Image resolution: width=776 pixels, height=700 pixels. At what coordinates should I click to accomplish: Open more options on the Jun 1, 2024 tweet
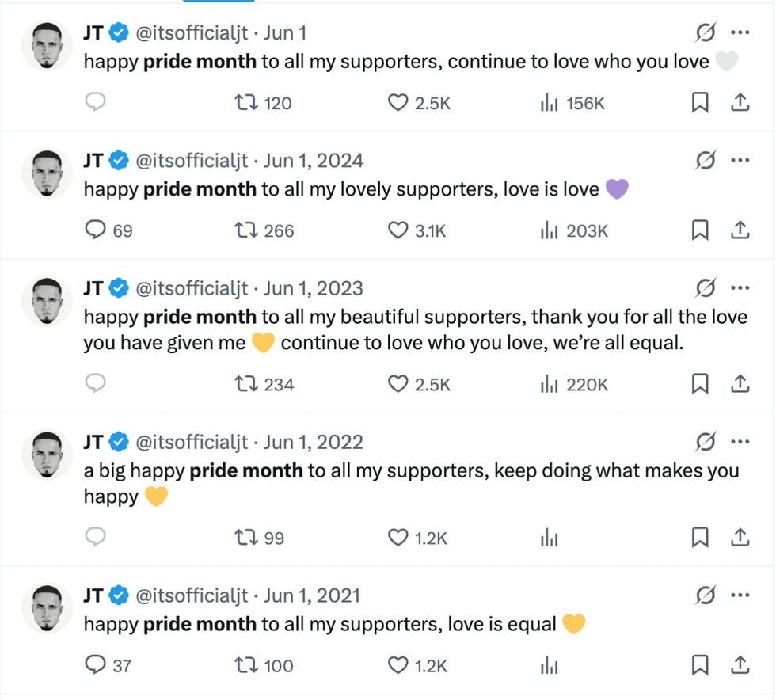(740, 161)
